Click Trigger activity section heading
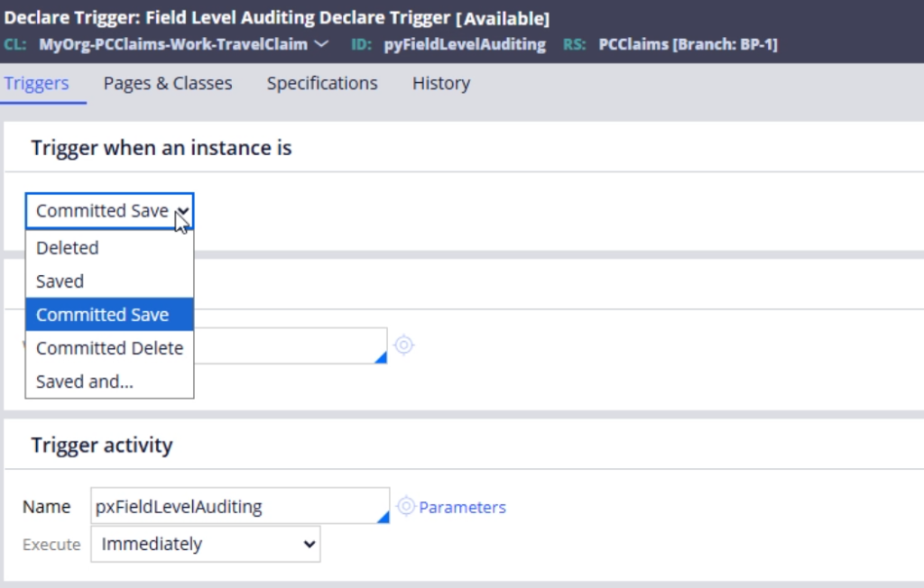924x588 pixels. (x=102, y=445)
